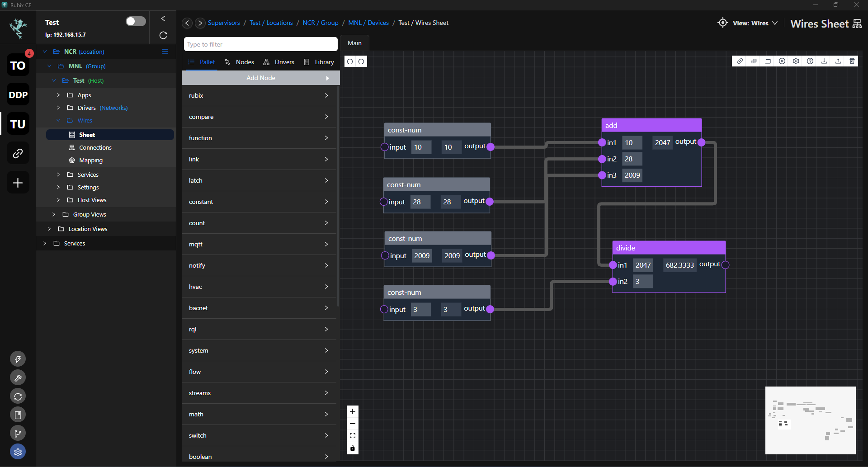Screen dimensions: 868x467
Task: Expand the Drivers (Networks) folder
Action: coord(58,108)
